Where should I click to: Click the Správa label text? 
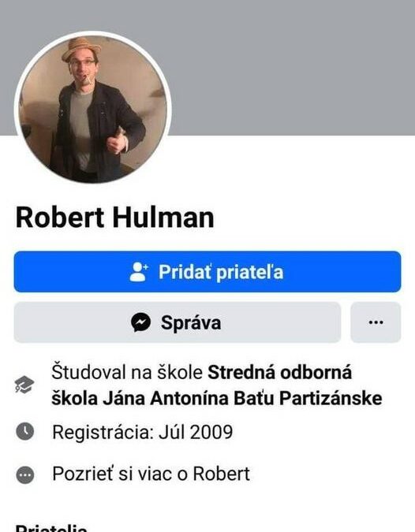coord(191,322)
